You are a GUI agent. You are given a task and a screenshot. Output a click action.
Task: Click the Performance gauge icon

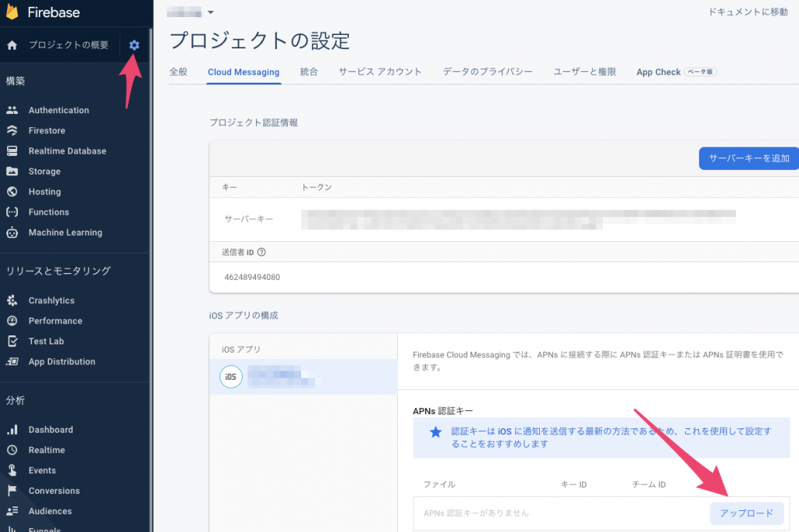(x=12, y=321)
